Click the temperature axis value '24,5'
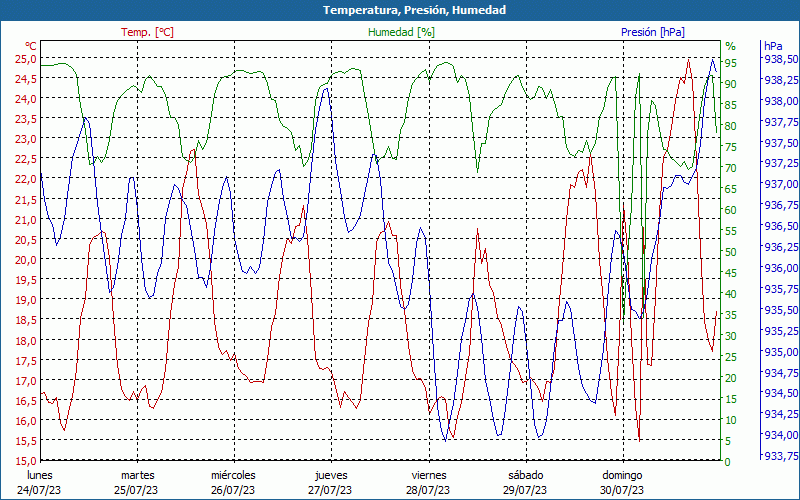800x500 pixels. pyautogui.click(x=26, y=79)
